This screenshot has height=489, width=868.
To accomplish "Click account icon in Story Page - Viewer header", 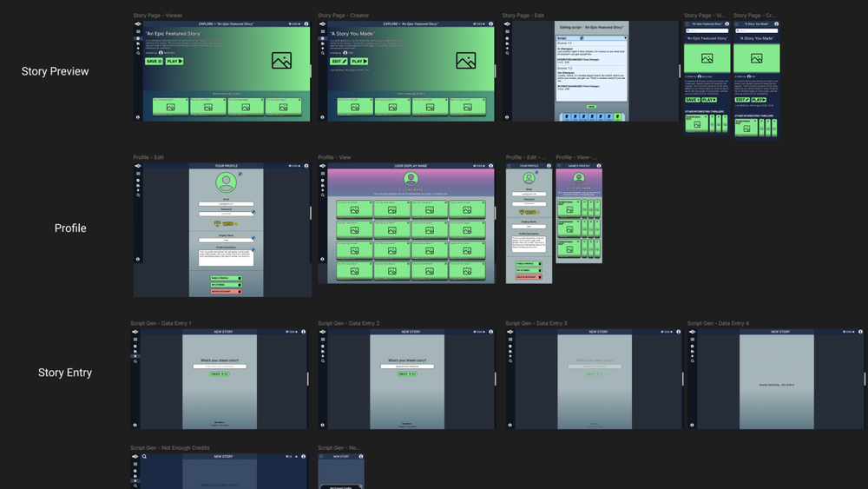I will coord(306,23).
